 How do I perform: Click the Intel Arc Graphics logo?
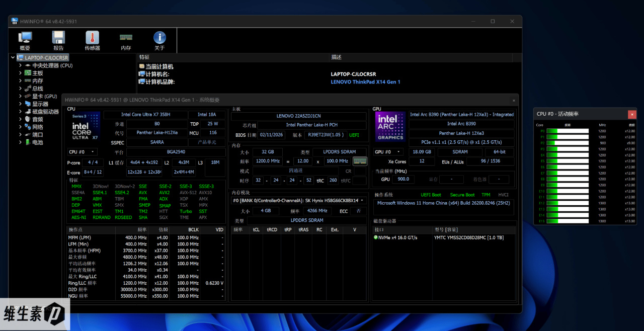coord(390,127)
